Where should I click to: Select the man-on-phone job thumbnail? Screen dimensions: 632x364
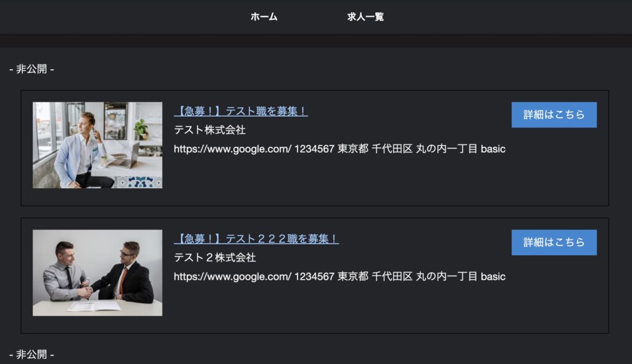[98, 145]
